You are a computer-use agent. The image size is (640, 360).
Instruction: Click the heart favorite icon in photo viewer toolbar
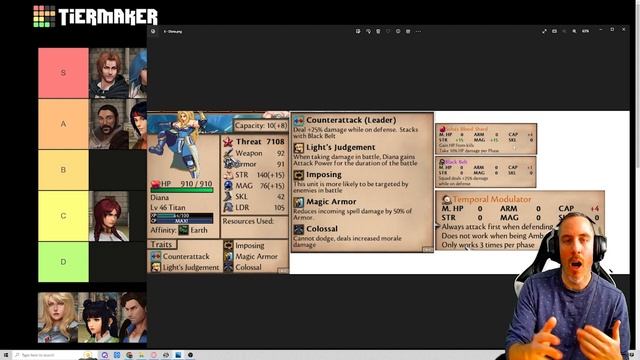click(x=388, y=31)
